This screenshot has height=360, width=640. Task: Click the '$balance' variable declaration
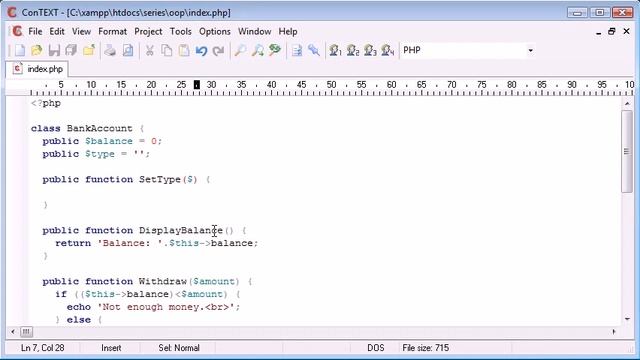(109, 141)
